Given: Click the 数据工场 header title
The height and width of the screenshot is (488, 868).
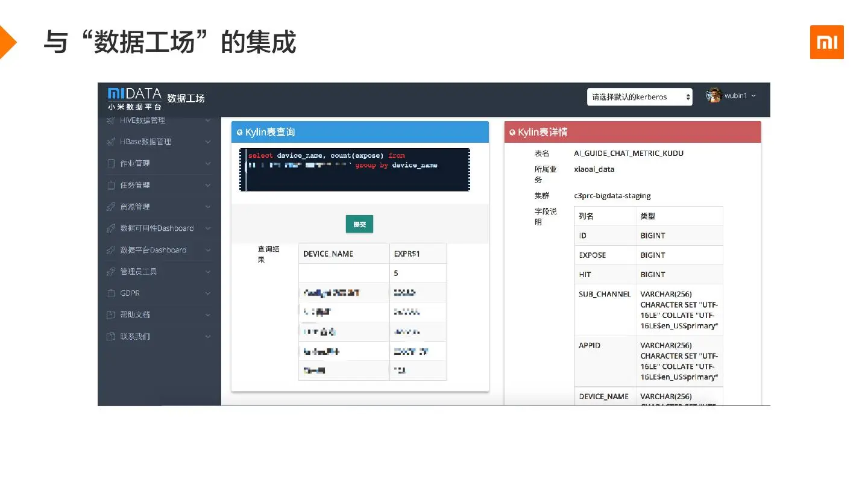Looking at the screenshot, I should tap(186, 98).
